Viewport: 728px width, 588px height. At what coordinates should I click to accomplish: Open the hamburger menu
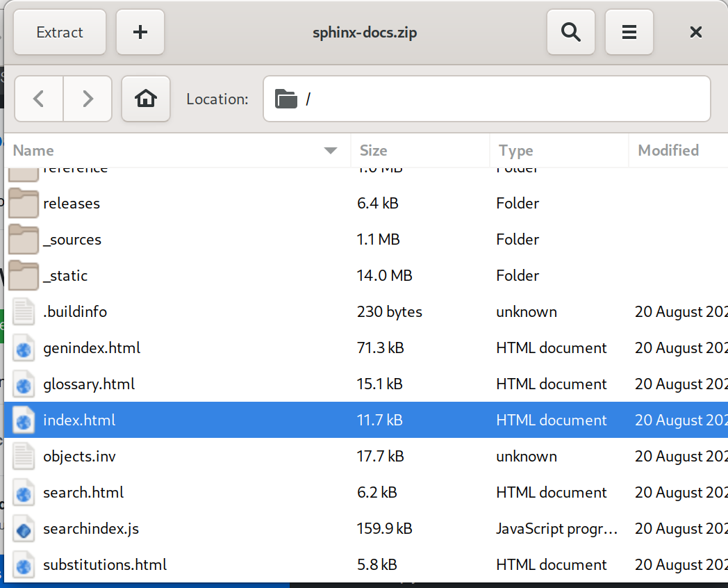(629, 32)
